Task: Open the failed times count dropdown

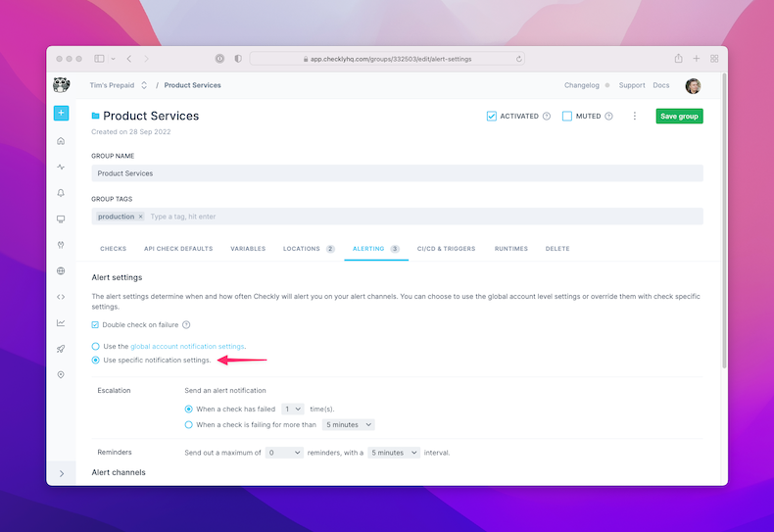Action: pos(292,409)
